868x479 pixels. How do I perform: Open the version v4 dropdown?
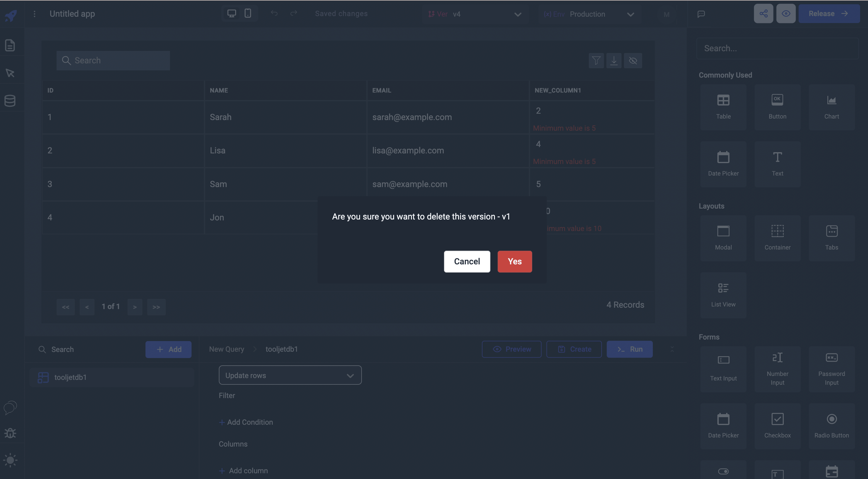click(518, 14)
